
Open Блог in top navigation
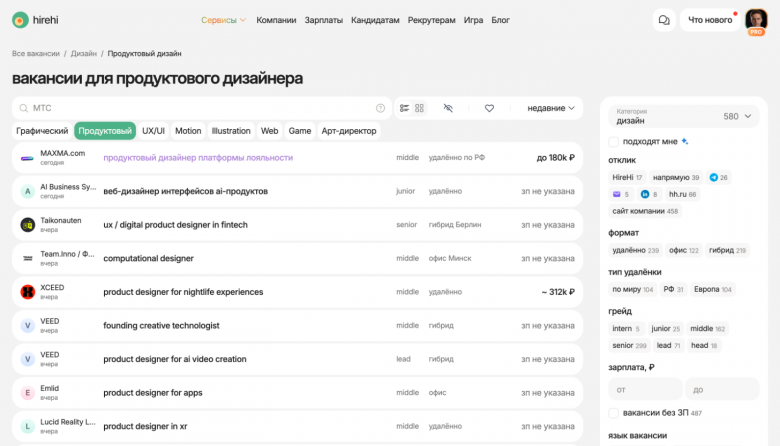point(500,20)
